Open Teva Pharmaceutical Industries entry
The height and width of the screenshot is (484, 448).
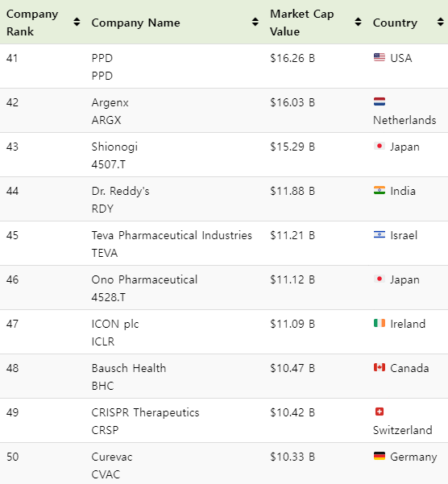pyautogui.click(x=172, y=235)
